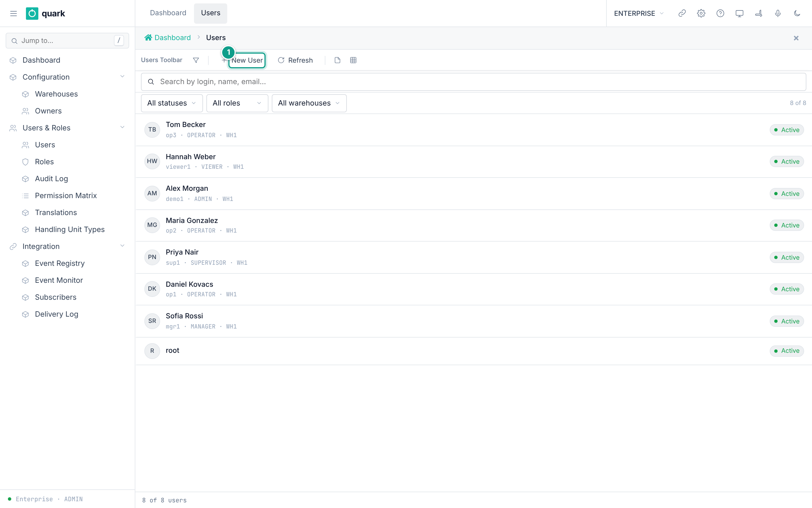Image resolution: width=812 pixels, height=508 pixels.
Task: Click the quark logo icon
Action: click(x=32, y=14)
